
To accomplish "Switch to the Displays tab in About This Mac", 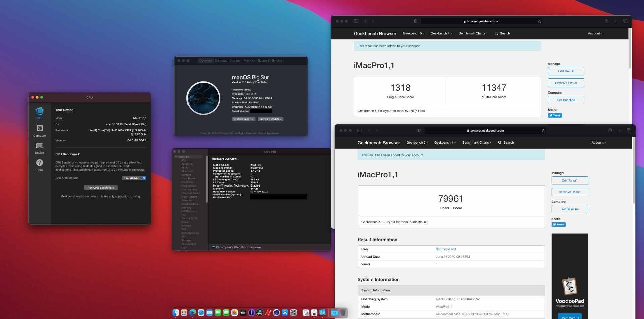I will tap(221, 61).
